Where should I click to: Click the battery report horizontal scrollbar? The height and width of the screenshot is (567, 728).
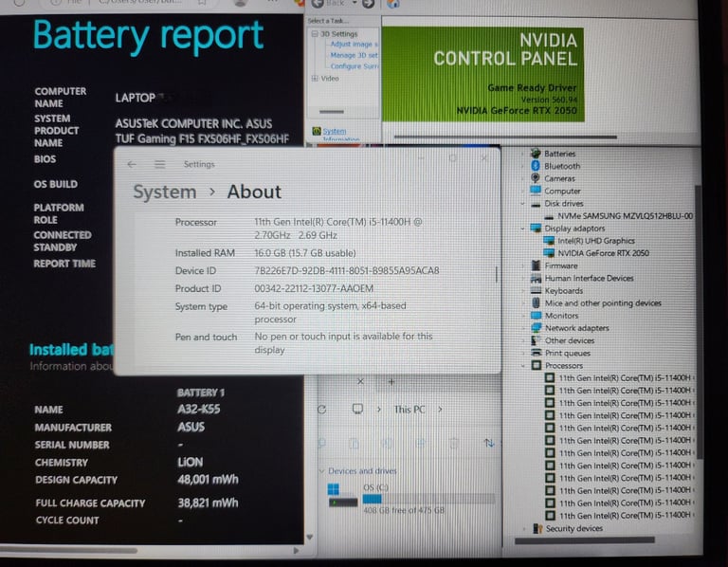tap(68, 551)
